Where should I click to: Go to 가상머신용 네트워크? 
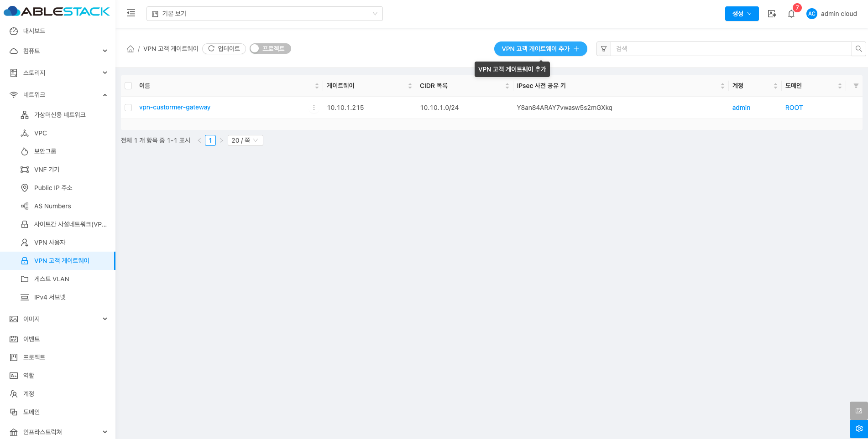point(58,114)
